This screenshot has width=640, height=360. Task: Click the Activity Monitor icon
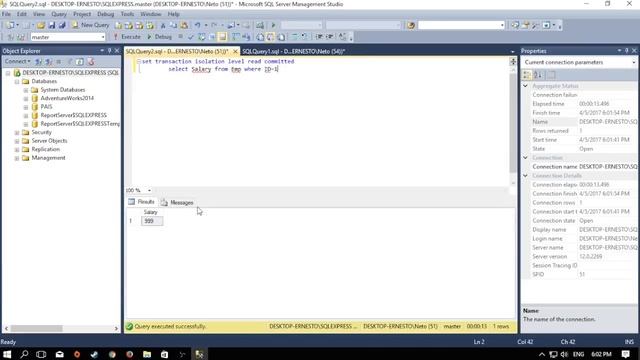pos(260,25)
